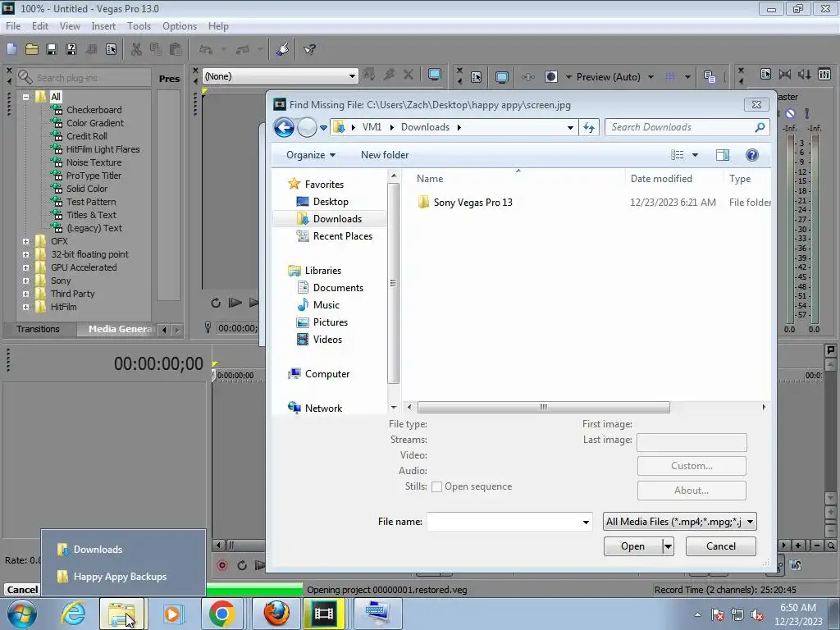840x630 pixels.
Task: Click the Undo arrow icon
Action: (x=205, y=49)
